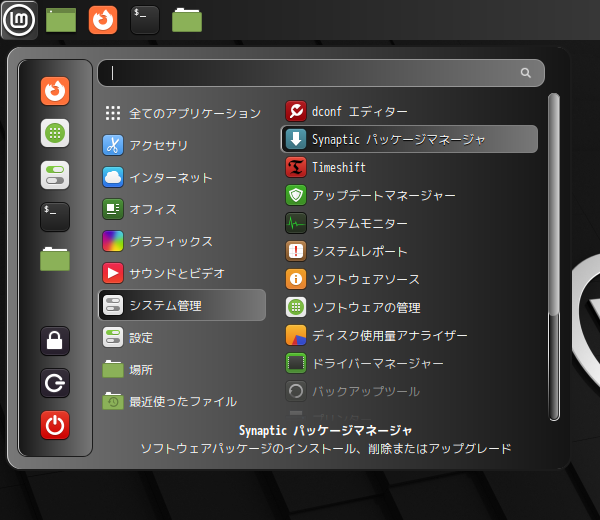Viewport: 600px width, 520px height.
Task: Open System Settings in the favorites sidebar
Action: pyautogui.click(x=55, y=175)
